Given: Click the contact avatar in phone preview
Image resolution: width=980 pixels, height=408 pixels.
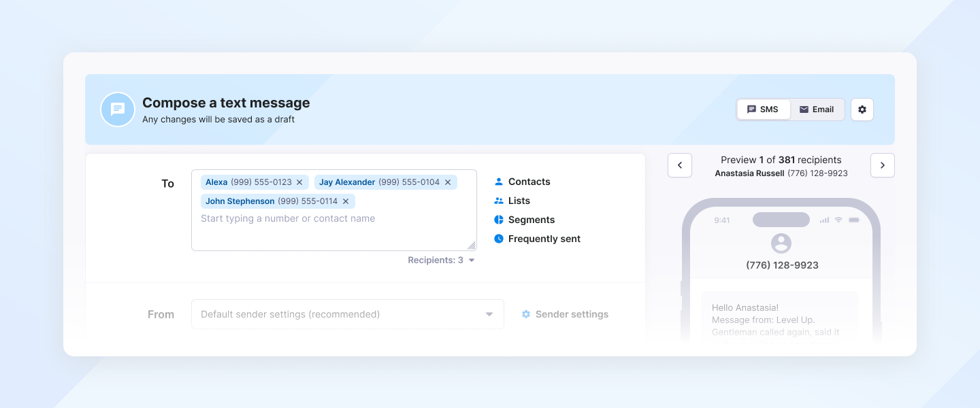Looking at the screenshot, I should [781, 243].
